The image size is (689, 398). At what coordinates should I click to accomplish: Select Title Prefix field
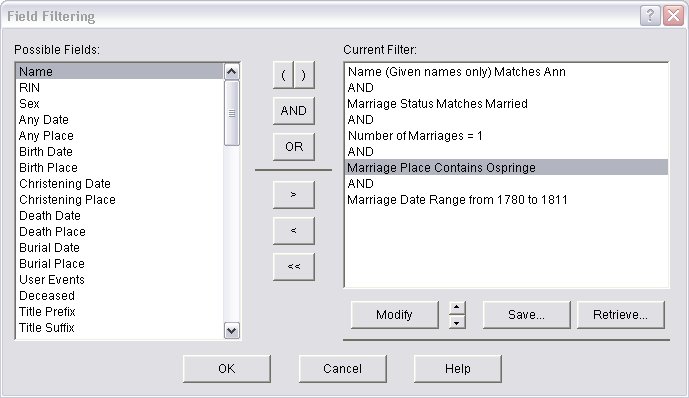(x=119, y=312)
